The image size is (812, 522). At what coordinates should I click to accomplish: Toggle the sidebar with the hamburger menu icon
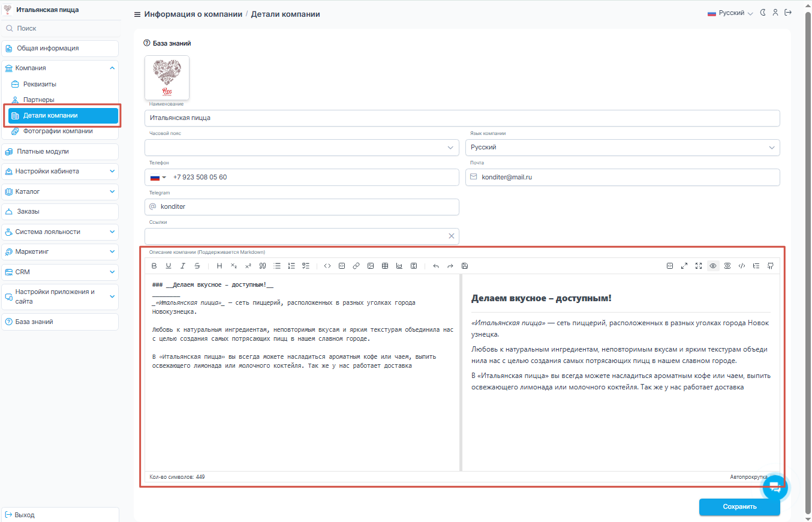[137, 14]
